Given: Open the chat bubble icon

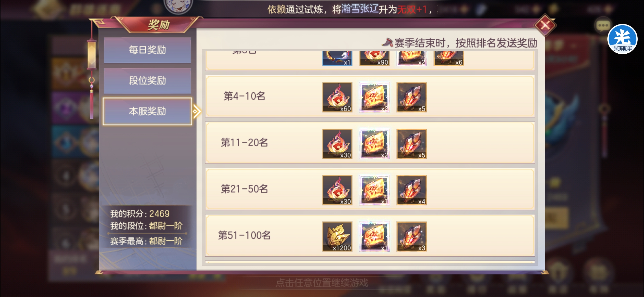Looking at the screenshot, I should [x=603, y=26].
